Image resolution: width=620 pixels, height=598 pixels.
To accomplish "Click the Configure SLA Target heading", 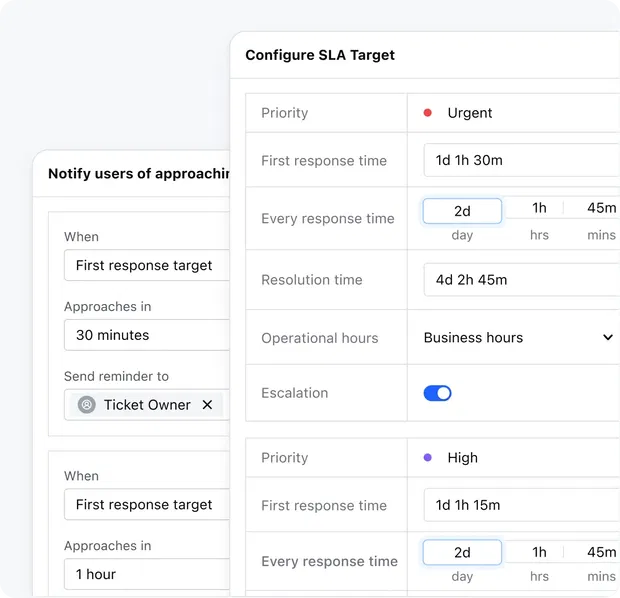I will (320, 55).
